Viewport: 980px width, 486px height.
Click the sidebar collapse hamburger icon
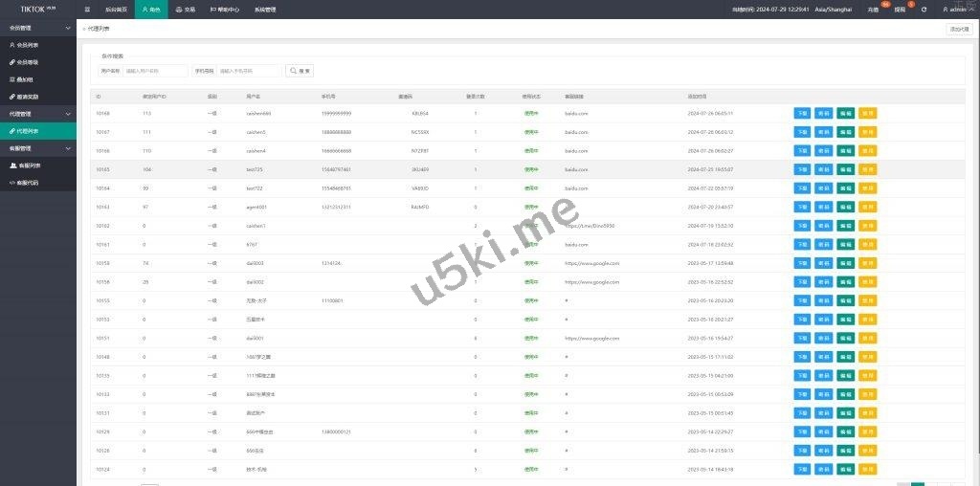point(87,9)
